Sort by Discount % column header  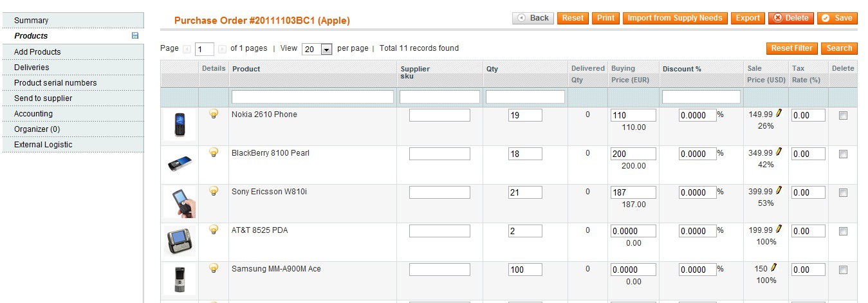pos(682,69)
